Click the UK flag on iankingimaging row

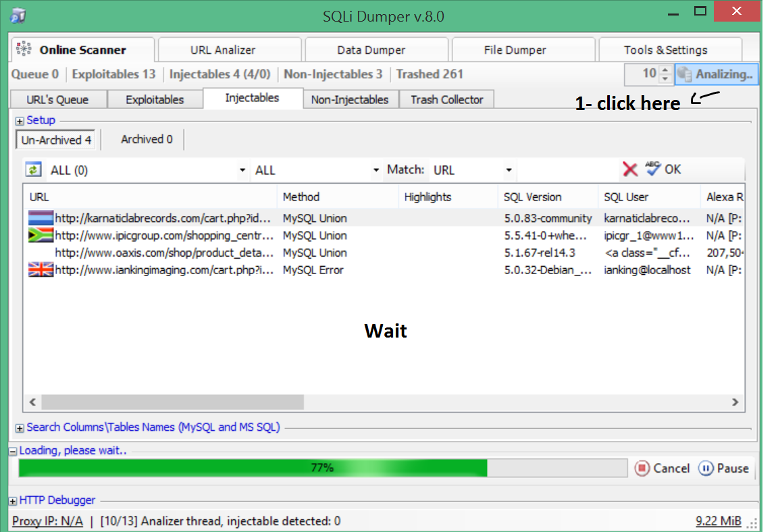(x=41, y=270)
